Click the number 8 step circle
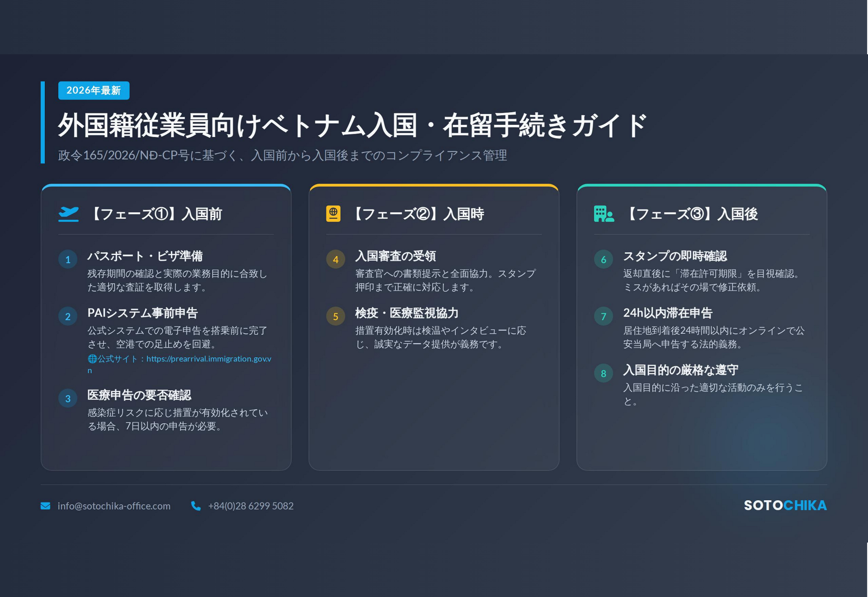Image resolution: width=868 pixels, height=597 pixels. [603, 374]
